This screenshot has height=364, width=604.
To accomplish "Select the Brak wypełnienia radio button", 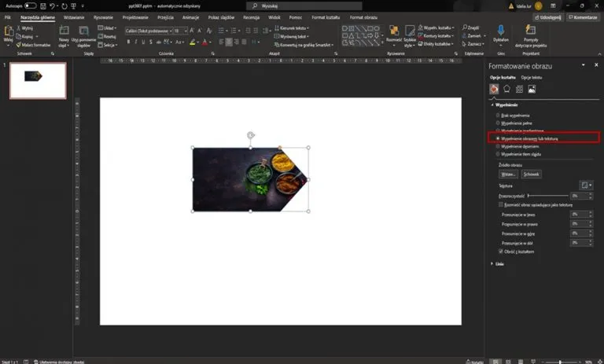I will [497, 116].
